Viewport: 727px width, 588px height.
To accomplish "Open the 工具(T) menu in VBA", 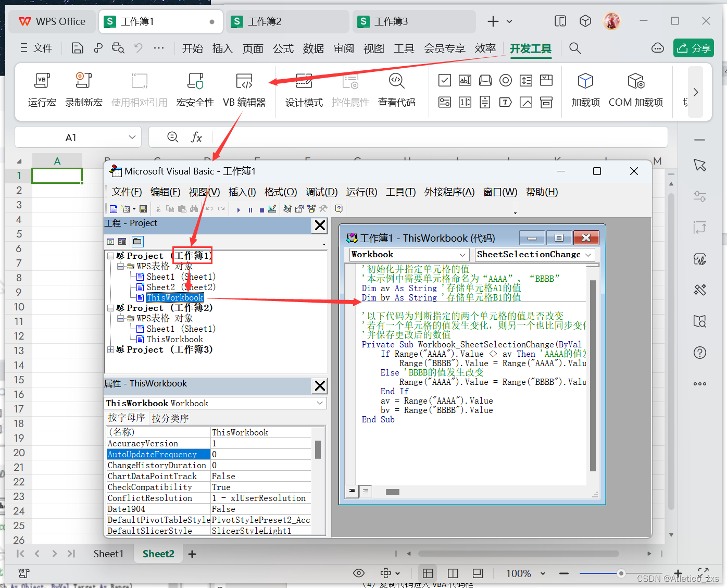I will 400,192.
